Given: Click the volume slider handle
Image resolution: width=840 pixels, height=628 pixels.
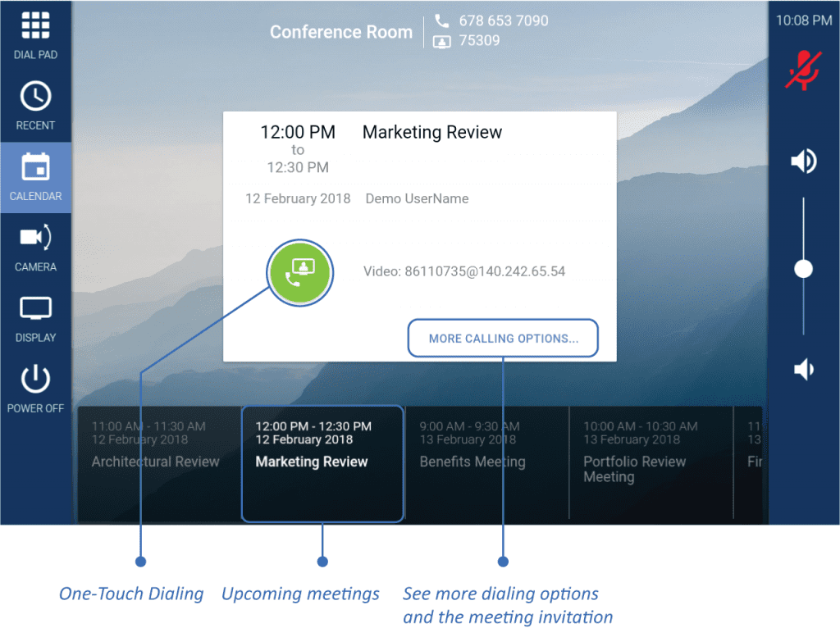Looking at the screenshot, I should click(804, 269).
